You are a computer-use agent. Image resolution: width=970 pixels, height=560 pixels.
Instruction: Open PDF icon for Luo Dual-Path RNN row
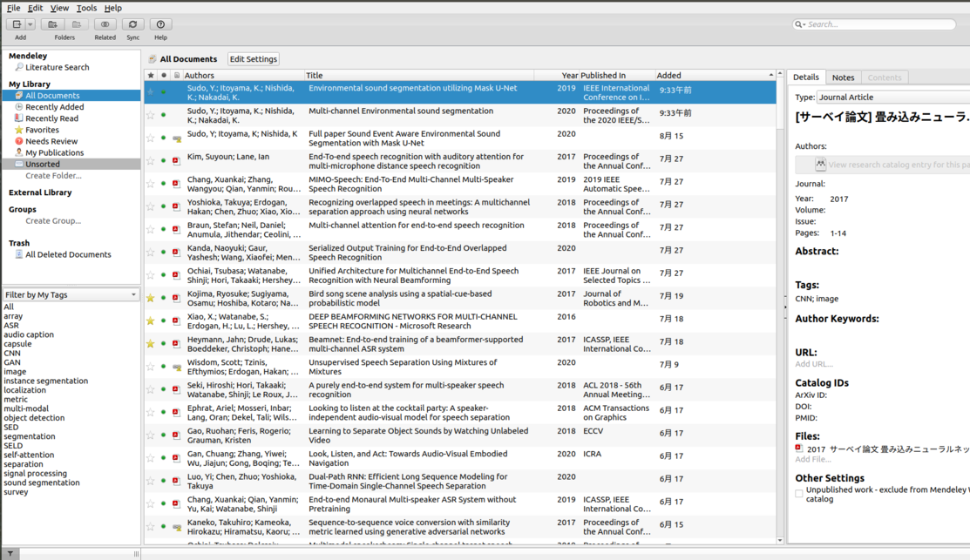click(176, 481)
